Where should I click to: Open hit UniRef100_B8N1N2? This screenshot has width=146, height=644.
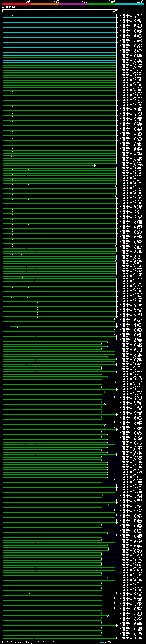click(x=131, y=168)
